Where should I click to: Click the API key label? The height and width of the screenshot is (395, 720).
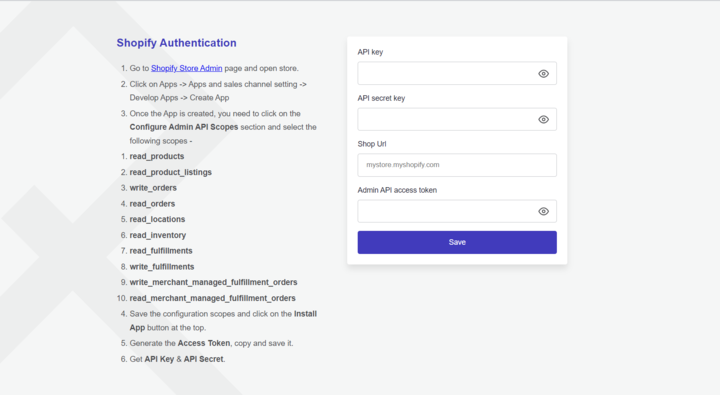tap(370, 52)
